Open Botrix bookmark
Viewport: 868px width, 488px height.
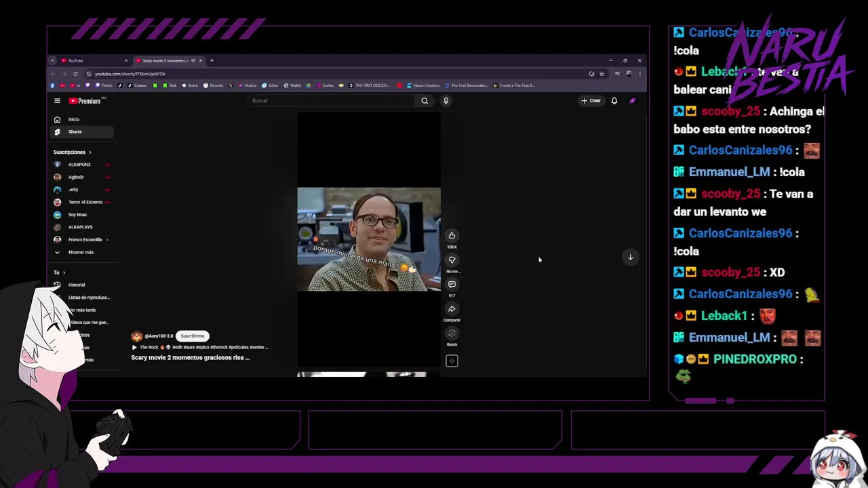click(x=190, y=85)
